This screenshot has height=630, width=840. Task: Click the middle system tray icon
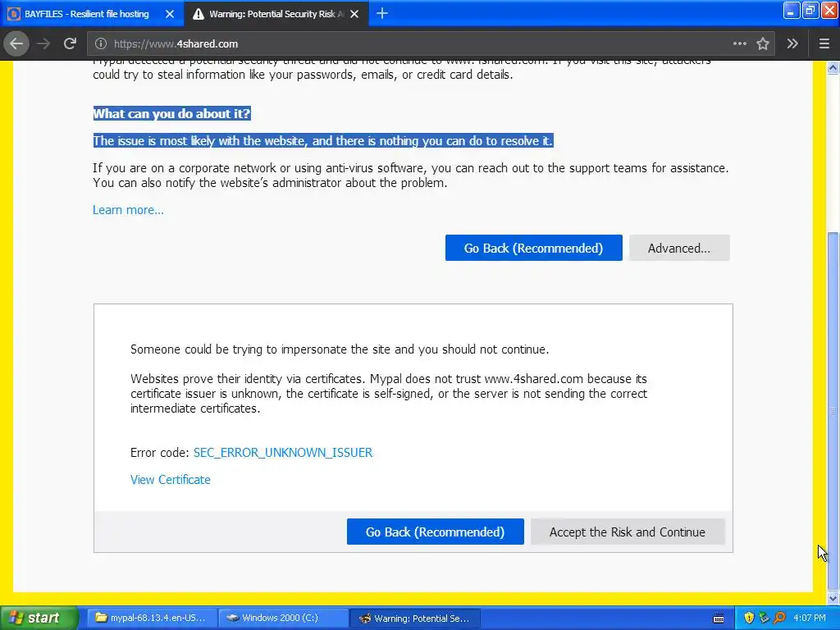click(764, 619)
